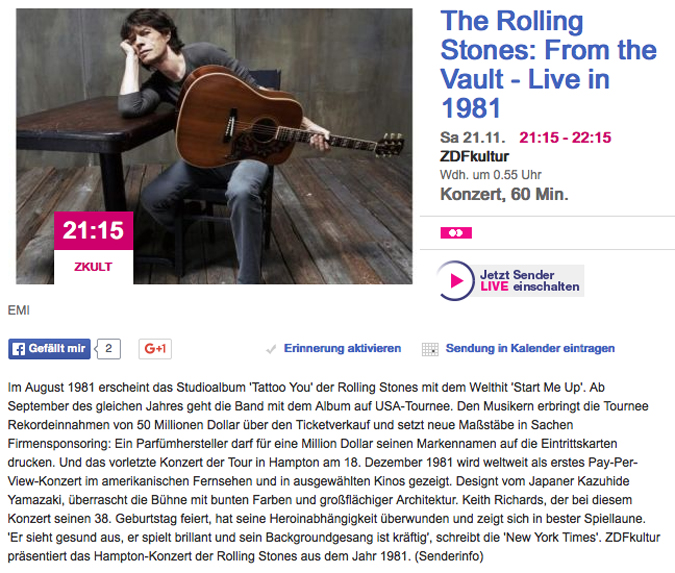The width and height of the screenshot is (675, 573).
Task: Click the Facebook logo icon
Action: click(19, 349)
